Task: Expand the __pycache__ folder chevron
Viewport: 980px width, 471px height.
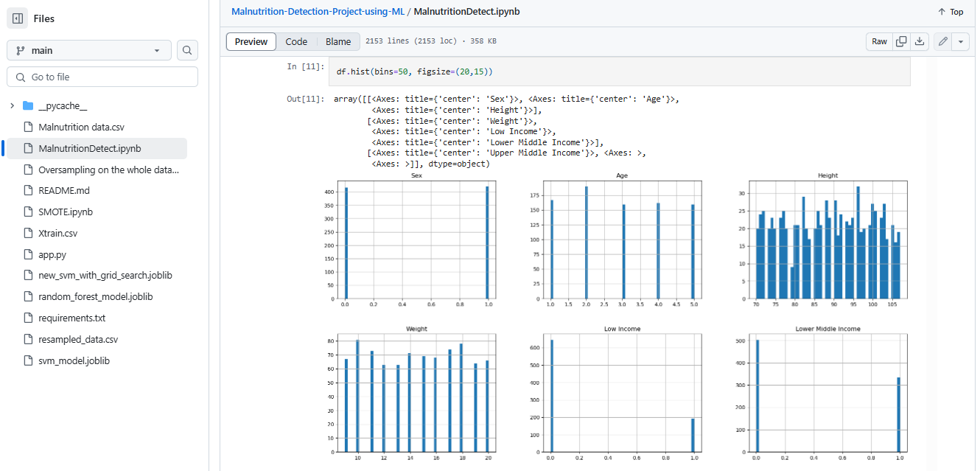Action: (x=12, y=105)
